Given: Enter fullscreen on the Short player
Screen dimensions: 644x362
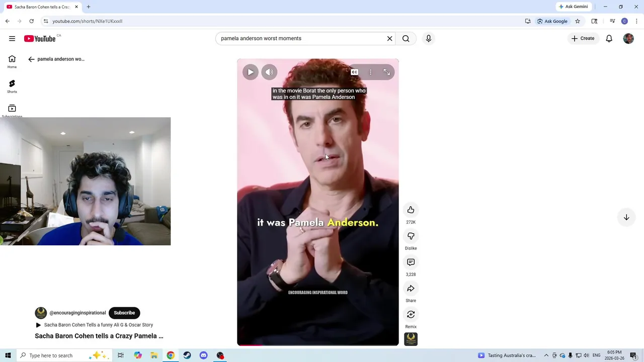Looking at the screenshot, I should point(386,72).
